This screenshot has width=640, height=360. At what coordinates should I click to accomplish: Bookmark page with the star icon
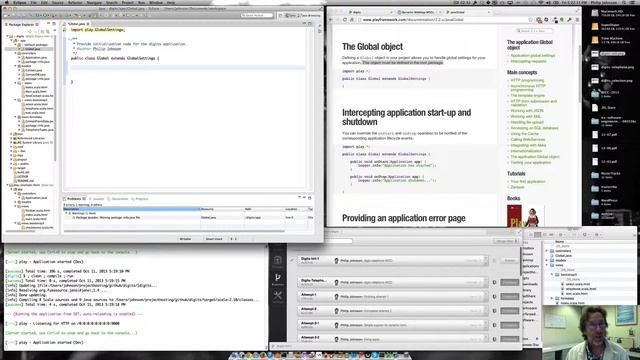(x=531, y=20)
